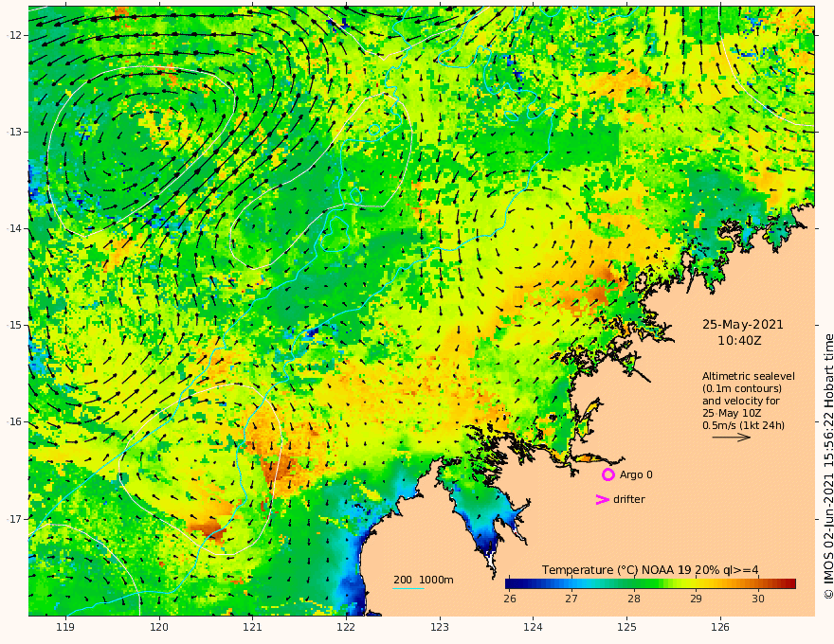Click the '(0.1m contours)' text

tap(741, 388)
